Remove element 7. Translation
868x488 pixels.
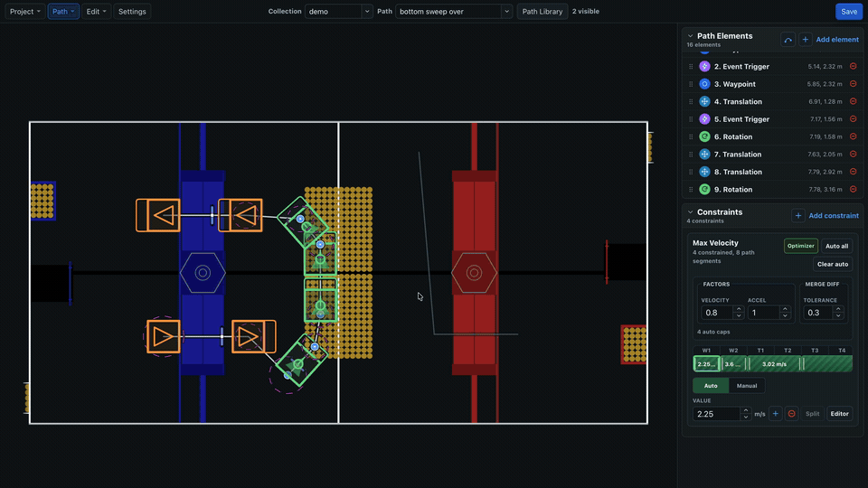tap(853, 154)
